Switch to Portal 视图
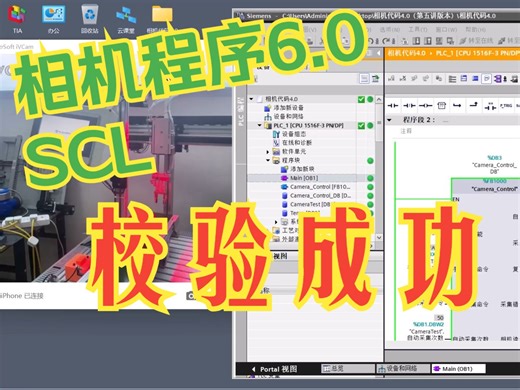Image resolution: width=520 pixels, height=390 pixels. tap(274, 369)
